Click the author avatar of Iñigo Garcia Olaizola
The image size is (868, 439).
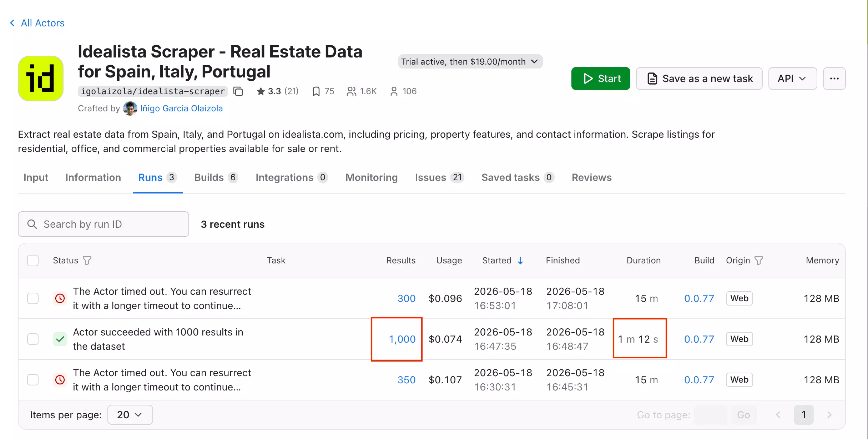pyautogui.click(x=130, y=109)
